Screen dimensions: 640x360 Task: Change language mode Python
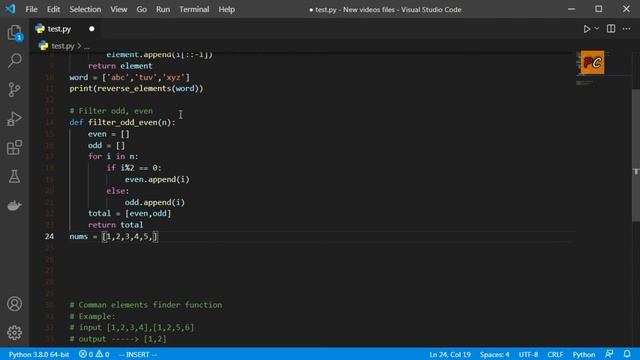pos(584,354)
